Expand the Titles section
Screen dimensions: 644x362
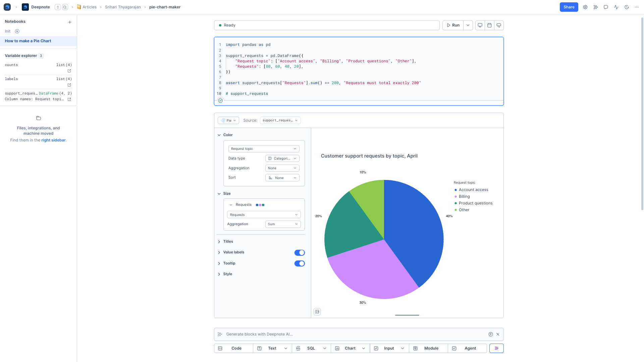(x=219, y=242)
